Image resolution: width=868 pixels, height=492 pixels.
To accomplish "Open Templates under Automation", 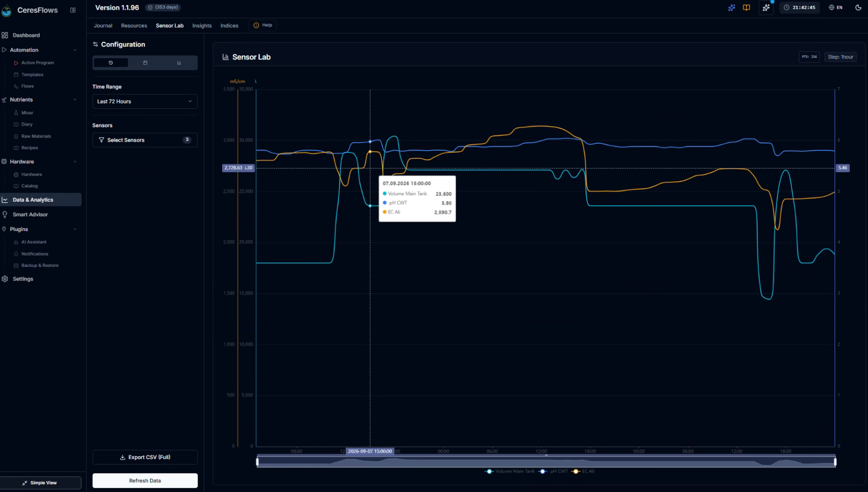I will [32, 75].
